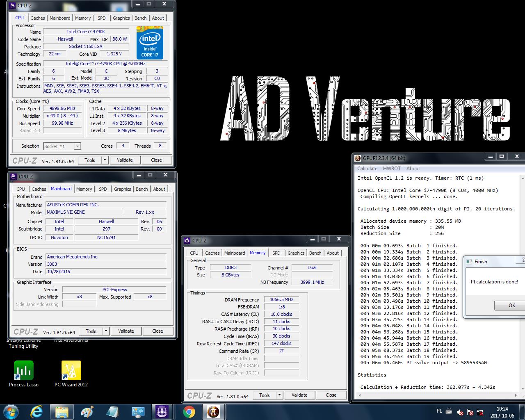Viewport: 525px width, 420px height.
Task: Expand Tools dropdown arrow in Mainboard window
Action: [x=106, y=331]
